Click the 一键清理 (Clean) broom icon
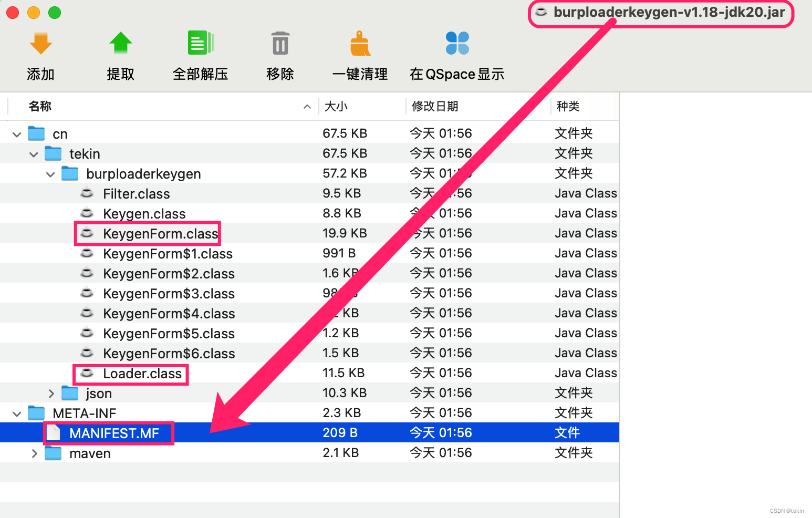 pos(360,43)
